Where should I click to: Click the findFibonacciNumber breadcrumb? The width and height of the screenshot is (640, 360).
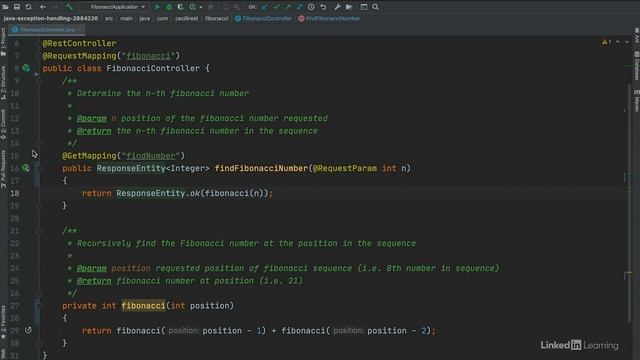(329, 18)
